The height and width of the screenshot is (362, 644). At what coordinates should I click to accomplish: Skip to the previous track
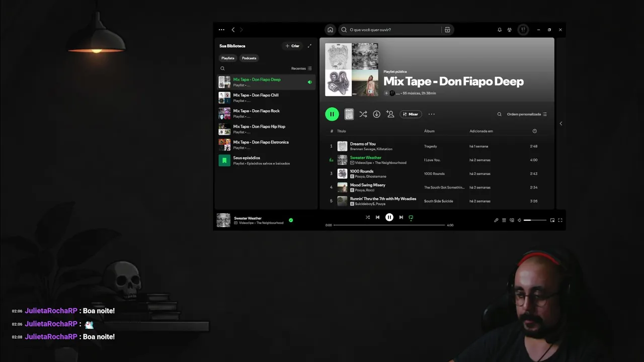[377, 217]
